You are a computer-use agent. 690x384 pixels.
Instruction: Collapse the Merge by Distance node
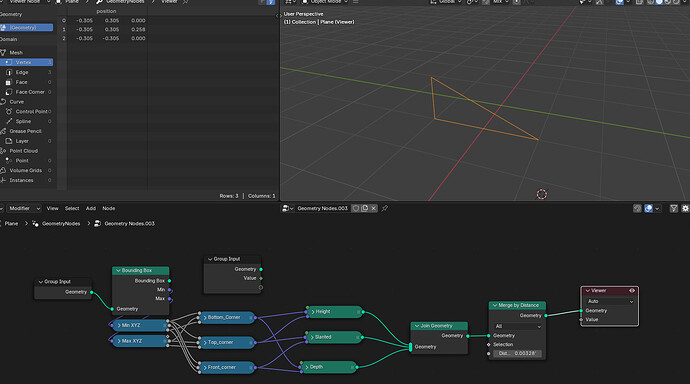click(x=495, y=305)
